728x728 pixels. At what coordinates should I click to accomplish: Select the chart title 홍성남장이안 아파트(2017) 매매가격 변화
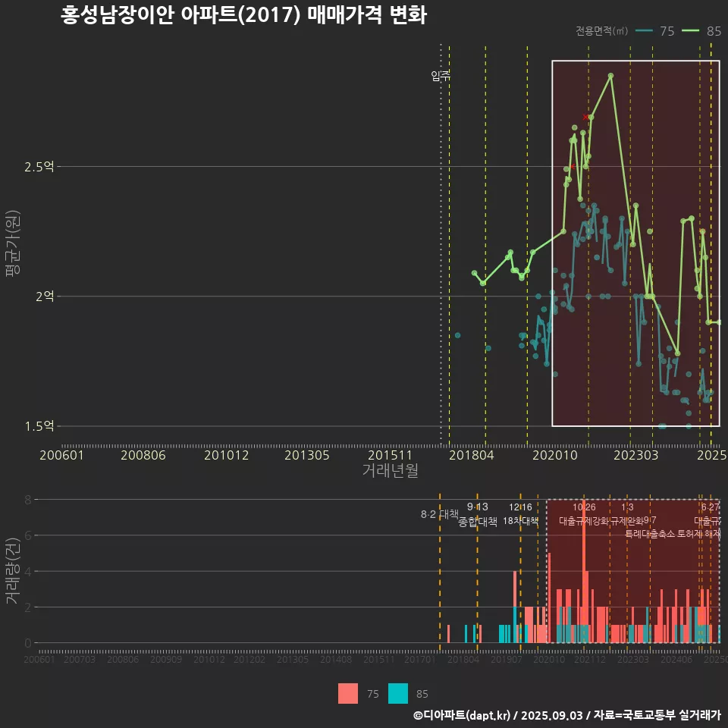(x=243, y=15)
